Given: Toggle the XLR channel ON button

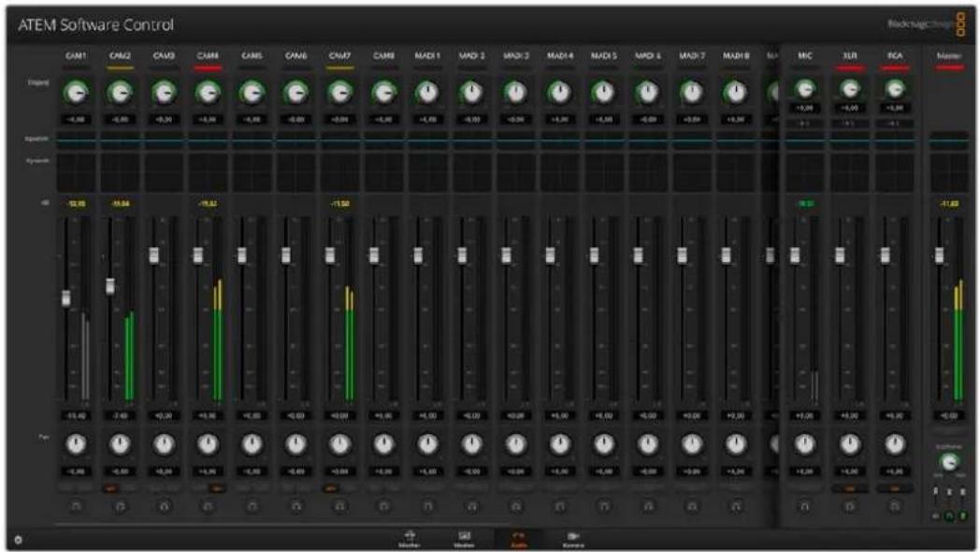Looking at the screenshot, I should [x=850, y=488].
